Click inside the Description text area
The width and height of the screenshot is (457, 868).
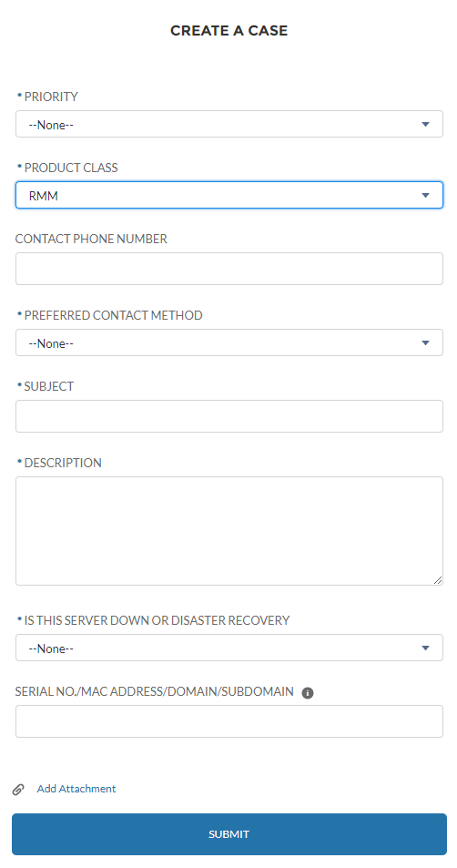(229, 531)
